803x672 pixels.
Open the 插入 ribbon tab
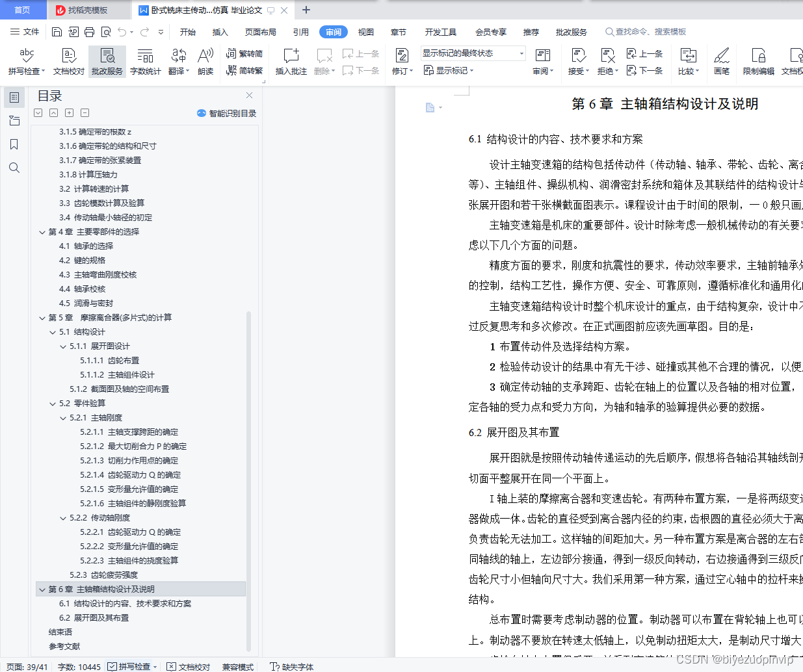[220, 32]
